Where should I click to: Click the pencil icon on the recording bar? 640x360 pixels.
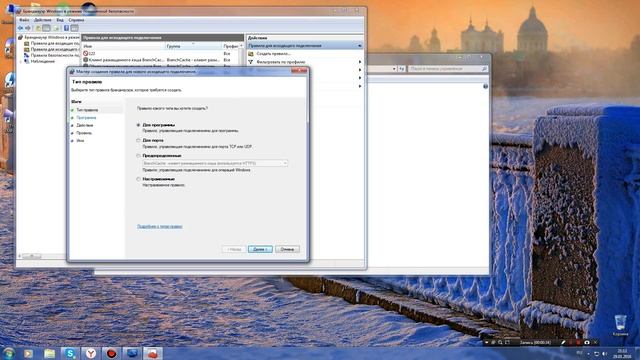563,342
